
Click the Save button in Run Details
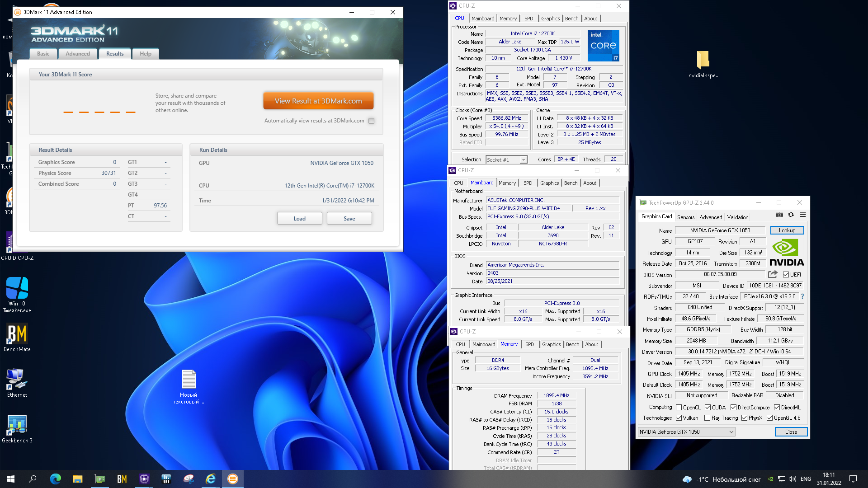[x=349, y=219]
